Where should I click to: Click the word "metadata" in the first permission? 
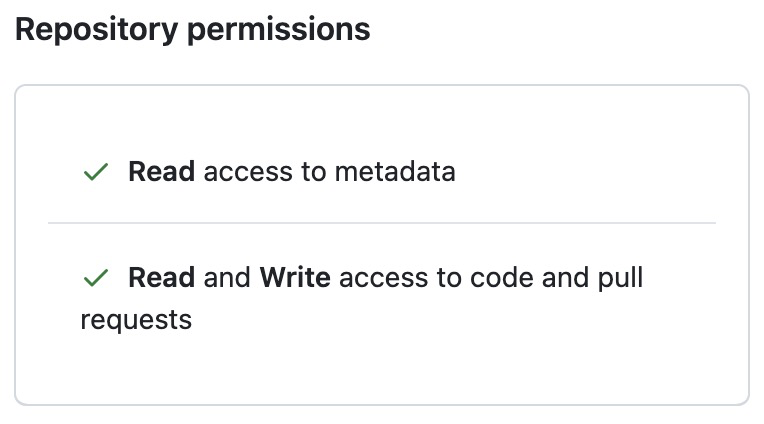click(394, 172)
